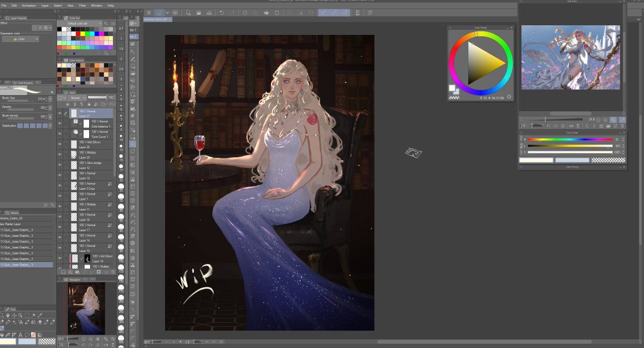This screenshot has width=644, height=348.
Task: Click the layer opacity stepper arrows
Action: [x=114, y=98]
